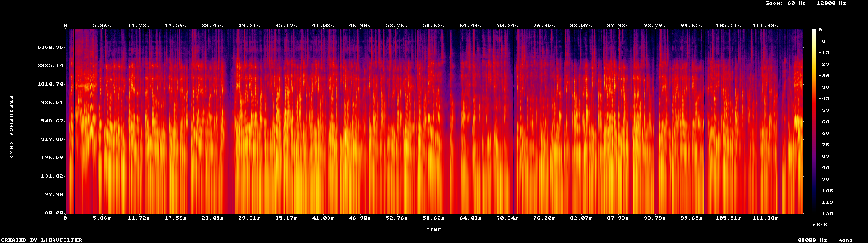
Task: Select 70.34s on the bottom time axis
Action: tap(507, 218)
